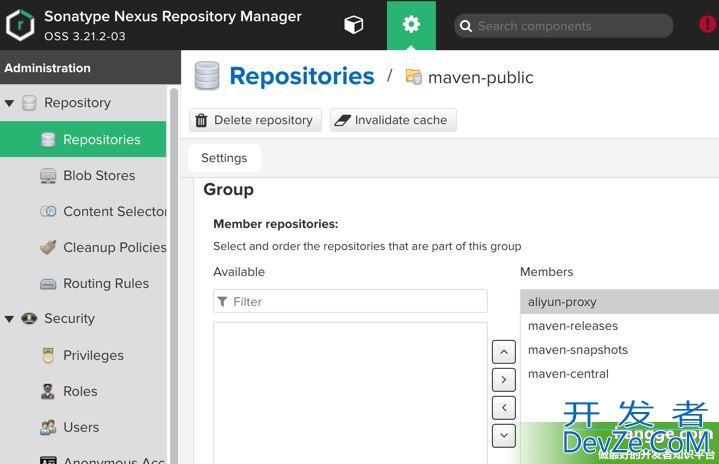719x464 pixels.
Task: Click the Users group icon
Action: 48,427
